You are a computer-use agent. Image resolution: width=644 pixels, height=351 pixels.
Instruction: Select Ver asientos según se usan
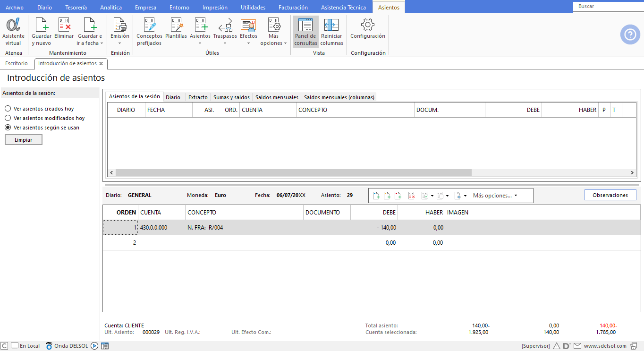click(x=42, y=128)
